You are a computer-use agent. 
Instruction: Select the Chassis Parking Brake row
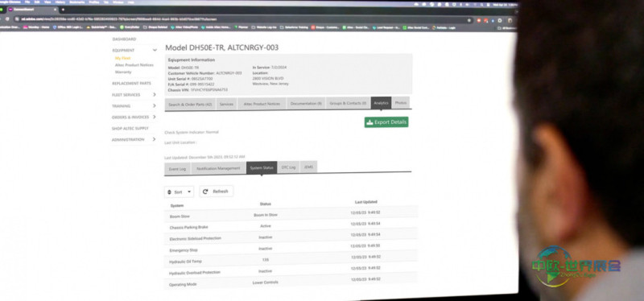(x=291, y=225)
